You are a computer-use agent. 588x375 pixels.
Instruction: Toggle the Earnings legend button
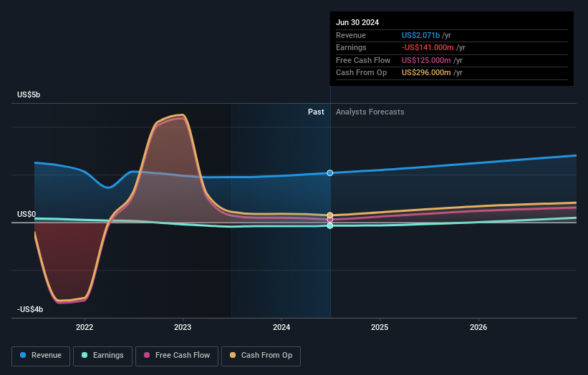coord(102,356)
